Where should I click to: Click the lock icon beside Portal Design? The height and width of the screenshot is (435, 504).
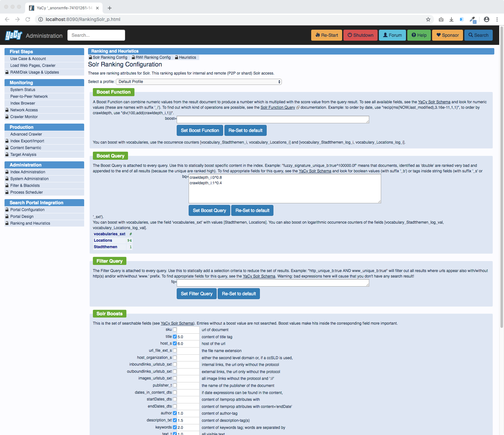pyautogui.click(x=7, y=217)
